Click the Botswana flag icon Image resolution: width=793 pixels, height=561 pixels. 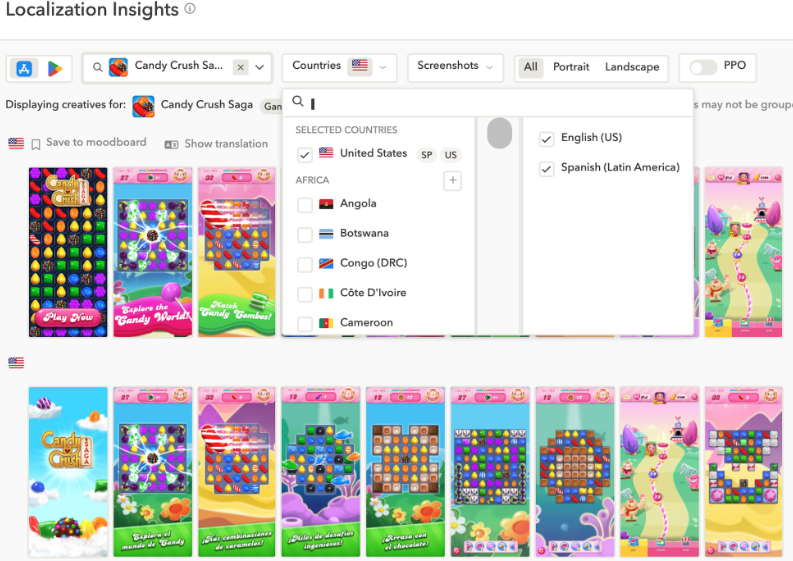tap(326, 234)
